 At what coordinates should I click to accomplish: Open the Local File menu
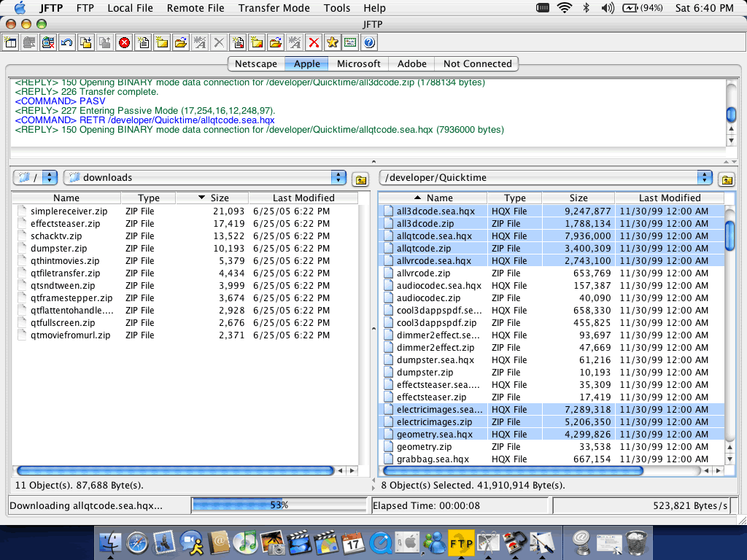130,8
